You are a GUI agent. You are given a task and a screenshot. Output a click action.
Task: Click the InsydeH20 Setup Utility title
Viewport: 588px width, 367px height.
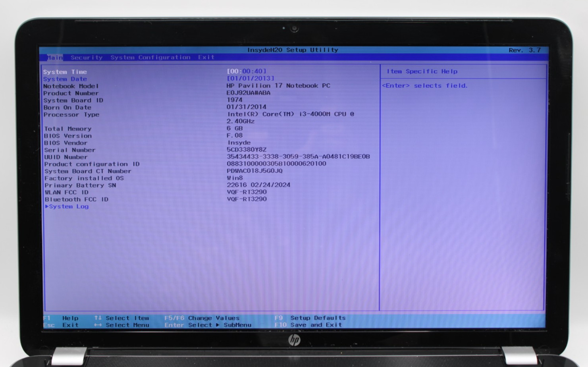(293, 50)
